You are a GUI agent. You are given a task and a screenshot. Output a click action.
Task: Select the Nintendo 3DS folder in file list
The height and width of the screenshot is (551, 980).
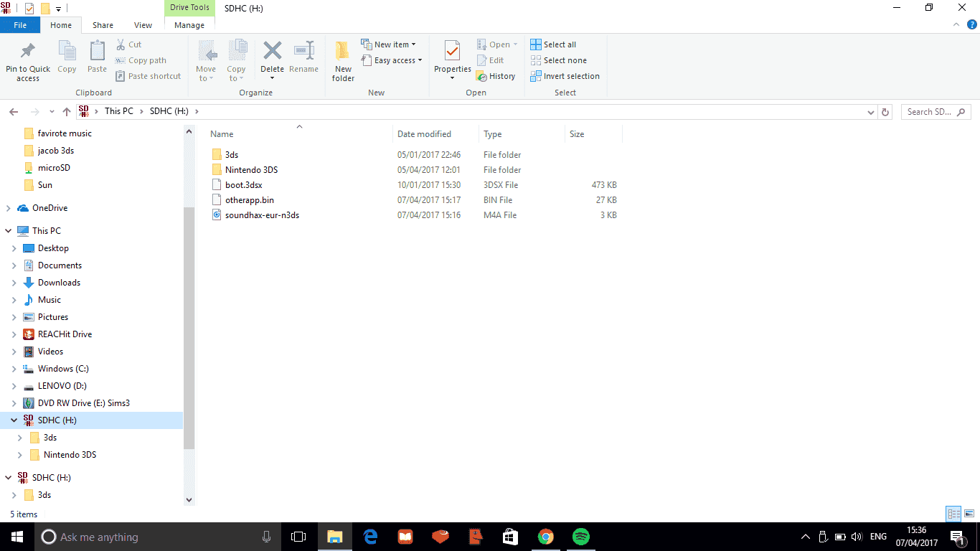pos(251,170)
